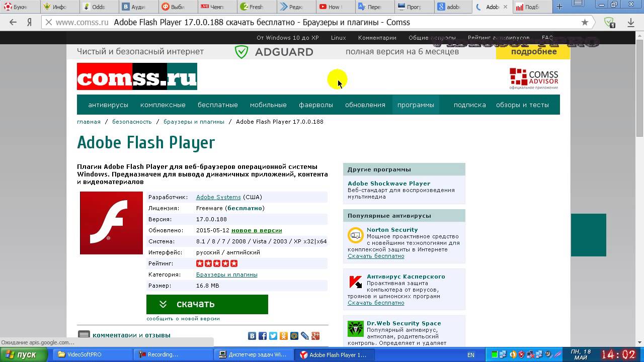The image size is (644, 362).
Task: Click the Norton Security product icon
Action: (356, 235)
